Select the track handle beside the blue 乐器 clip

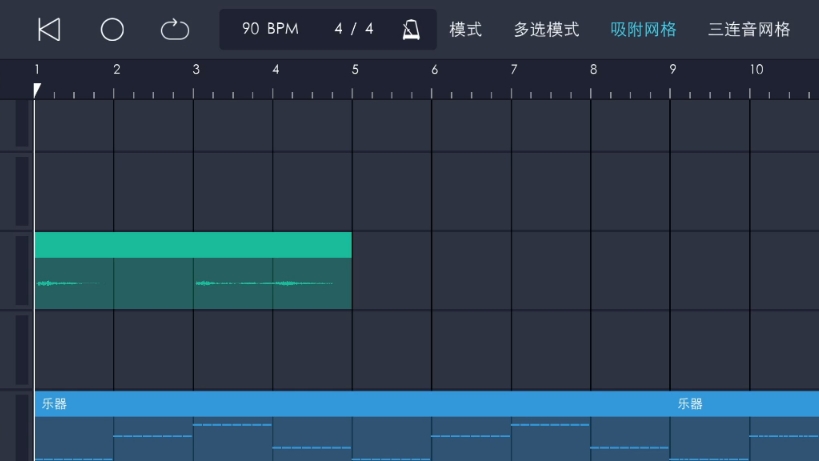(21, 427)
